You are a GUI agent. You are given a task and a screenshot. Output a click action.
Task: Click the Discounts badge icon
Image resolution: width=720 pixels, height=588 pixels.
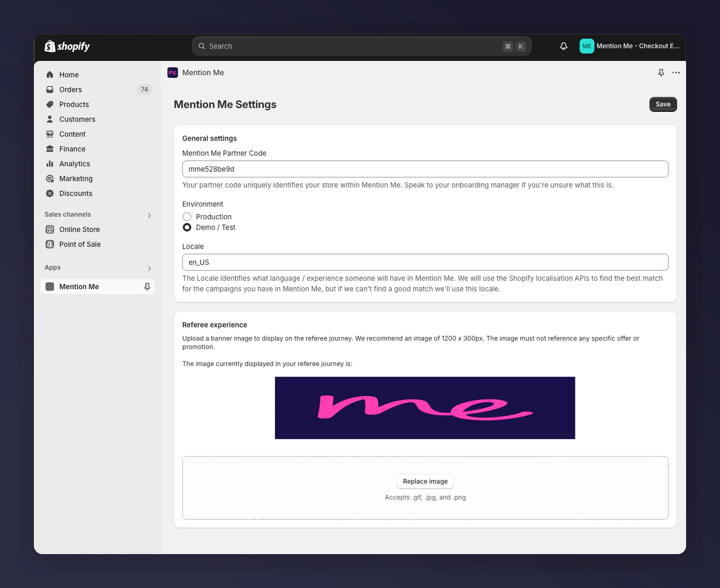pos(50,193)
